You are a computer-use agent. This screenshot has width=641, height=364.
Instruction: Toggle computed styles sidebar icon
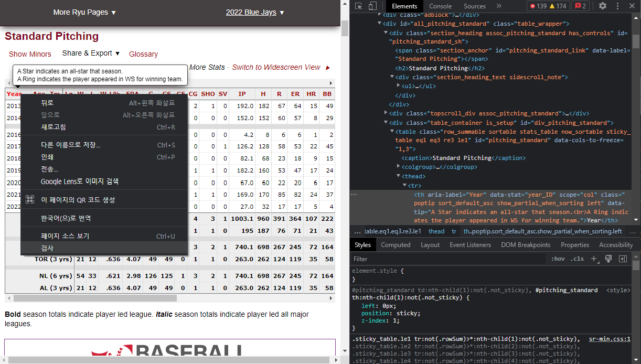click(x=623, y=259)
